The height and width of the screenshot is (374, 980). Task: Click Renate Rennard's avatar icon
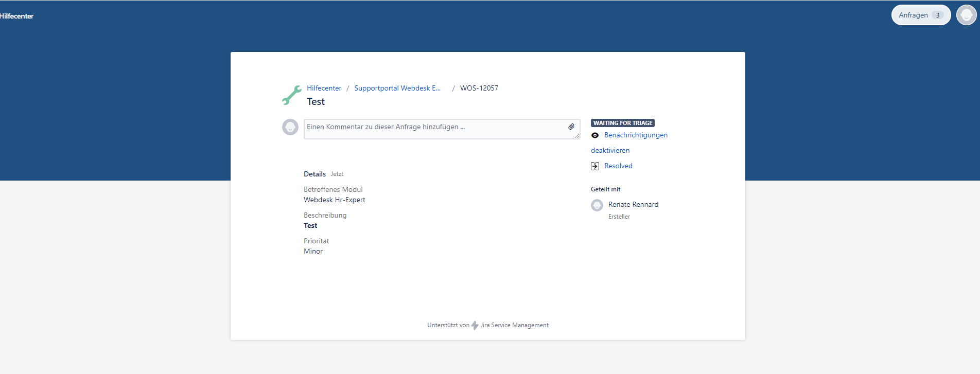point(597,205)
